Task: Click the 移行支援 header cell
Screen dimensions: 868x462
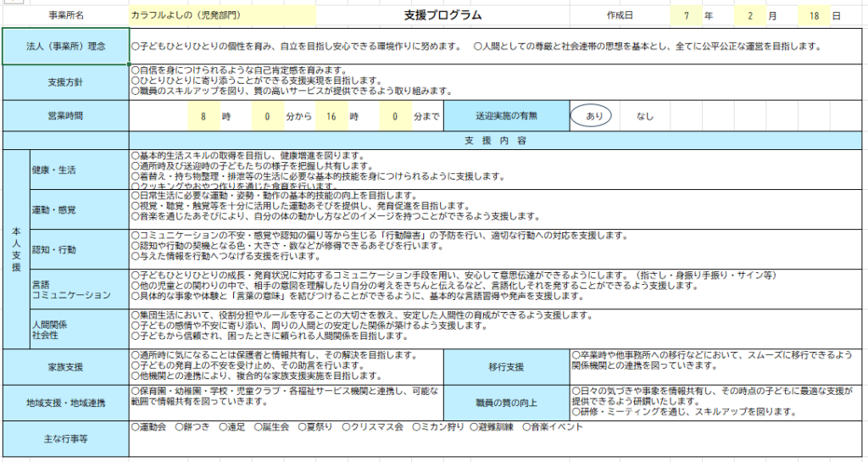Action: (x=507, y=367)
